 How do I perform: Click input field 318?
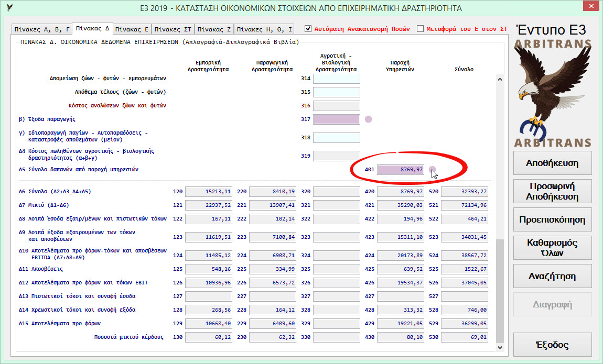point(337,137)
